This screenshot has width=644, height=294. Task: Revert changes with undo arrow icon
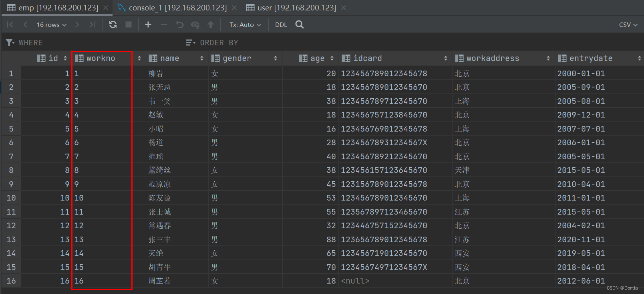[179, 24]
